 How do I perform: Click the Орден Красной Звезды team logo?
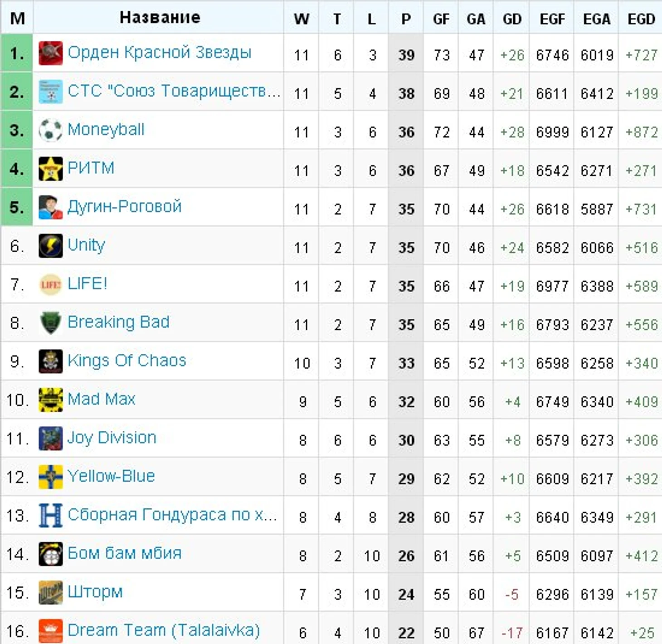click(x=50, y=53)
